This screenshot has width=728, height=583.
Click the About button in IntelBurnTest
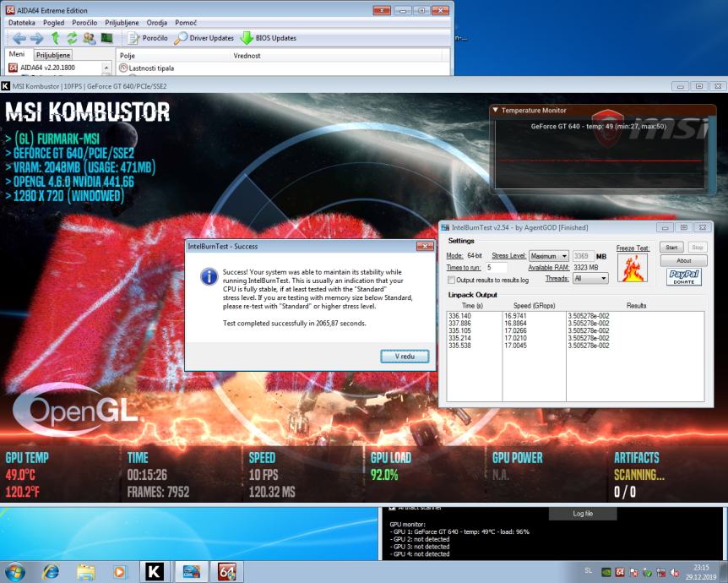coord(684,261)
